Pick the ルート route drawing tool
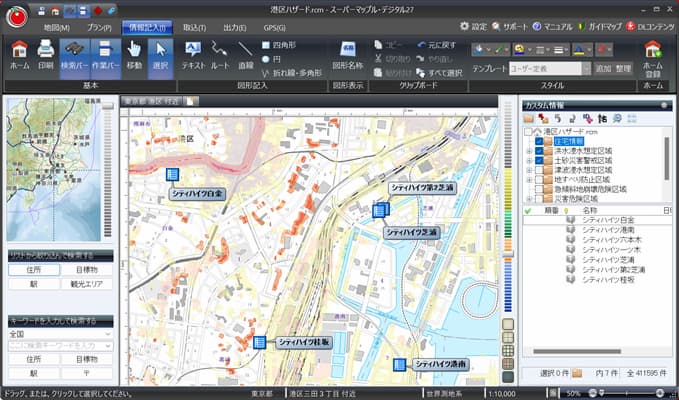This screenshot has width=679, height=400. pos(220,55)
